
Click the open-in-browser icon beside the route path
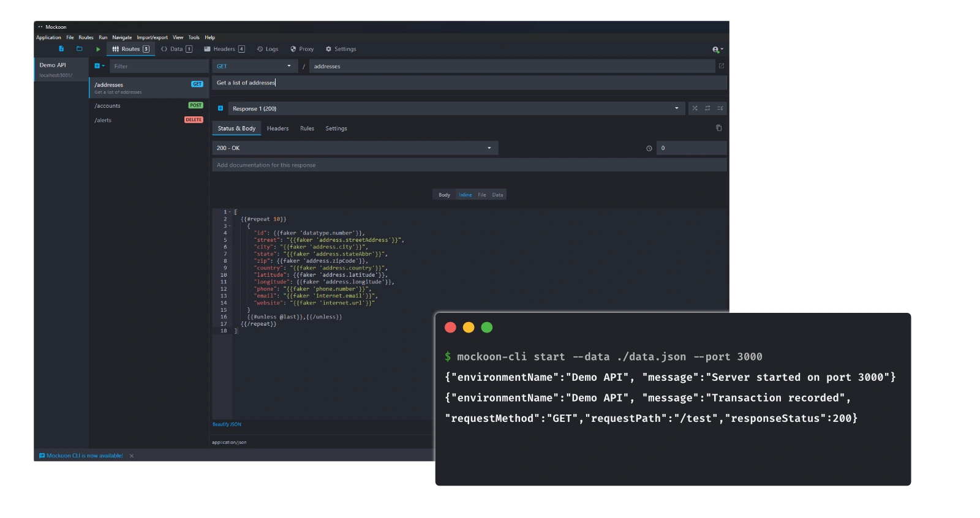click(721, 66)
